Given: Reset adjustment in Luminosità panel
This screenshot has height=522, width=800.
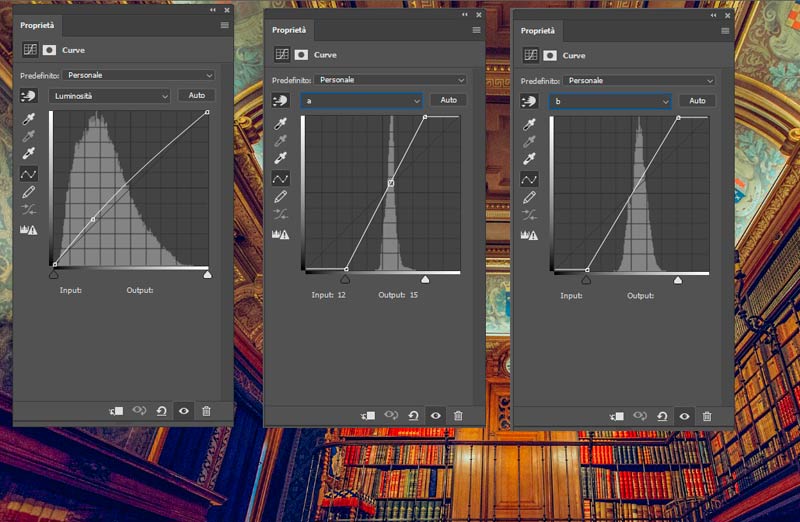Looking at the screenshot, I should (161, 411).
